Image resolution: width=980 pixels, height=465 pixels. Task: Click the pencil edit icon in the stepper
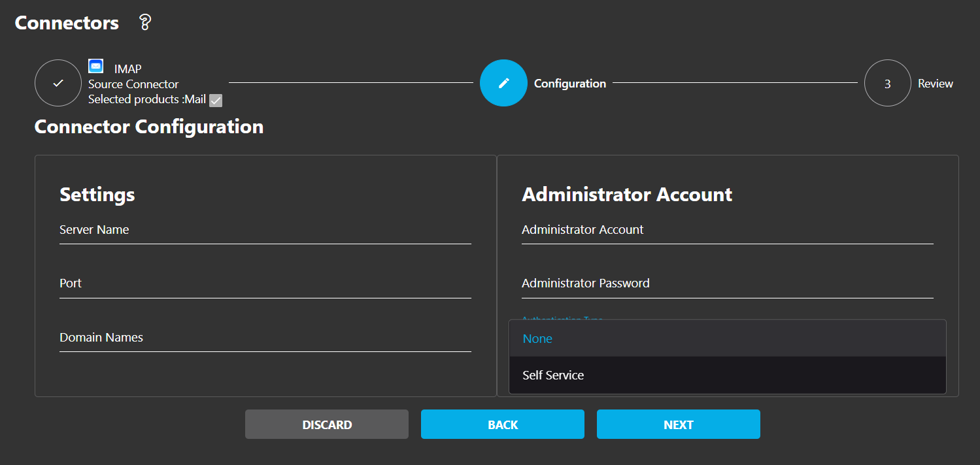503,83
